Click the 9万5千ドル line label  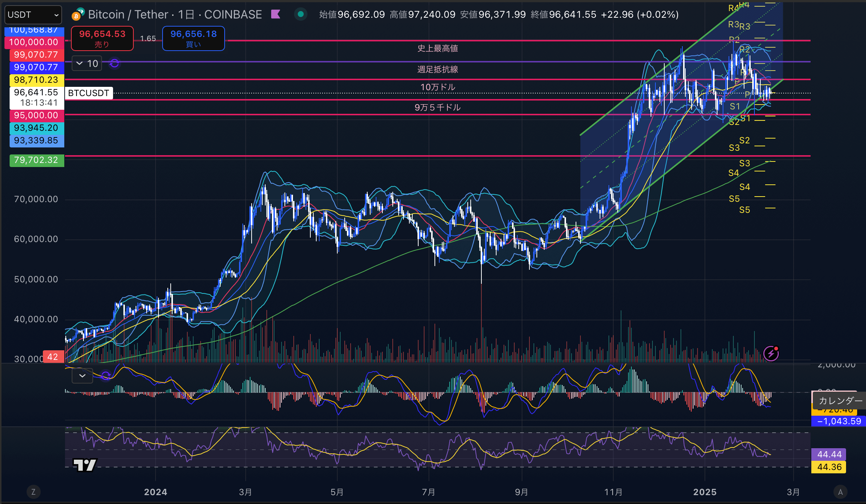[x=438, y=108]
